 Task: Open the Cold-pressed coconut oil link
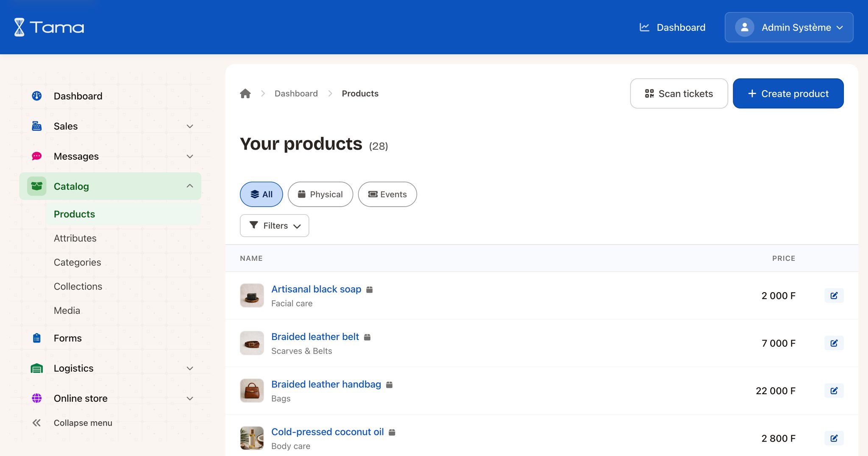(x=328, y=432)
